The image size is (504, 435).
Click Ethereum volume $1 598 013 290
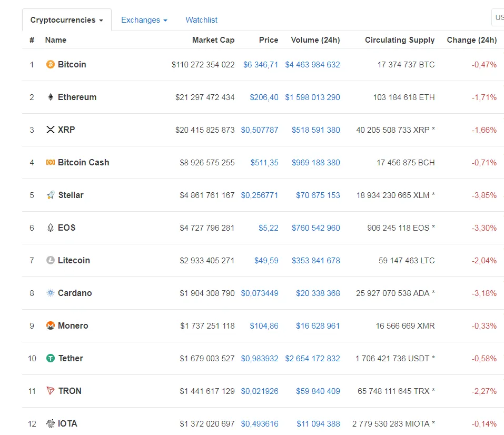(x=312, y=97)
